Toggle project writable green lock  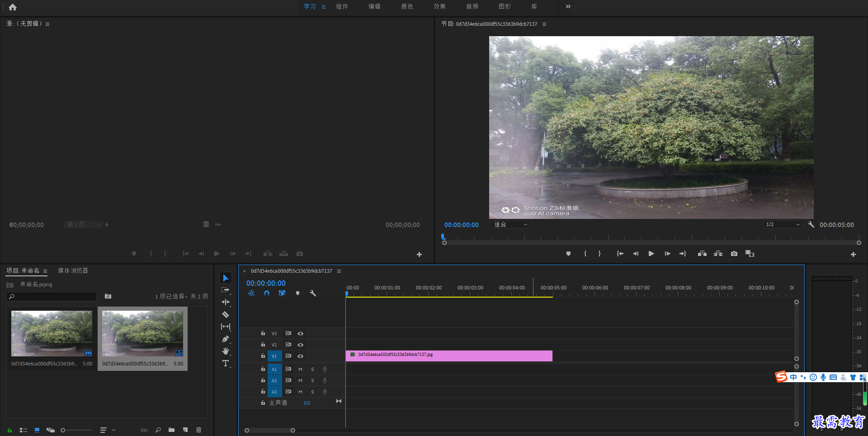[9, 430]
